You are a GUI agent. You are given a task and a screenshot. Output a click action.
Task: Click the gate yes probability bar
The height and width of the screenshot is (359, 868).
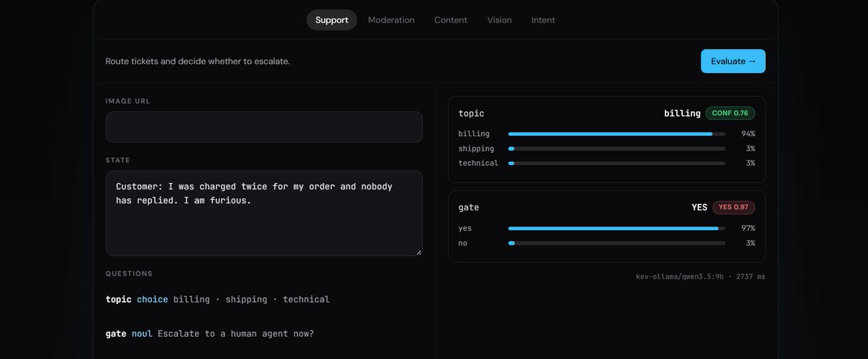coord(616,228)
